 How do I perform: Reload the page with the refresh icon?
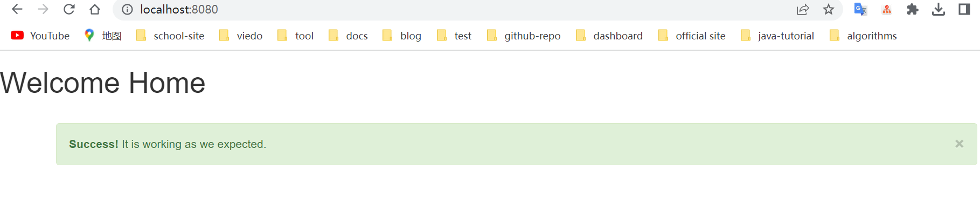pyautogui.click(x=69, y=9)
